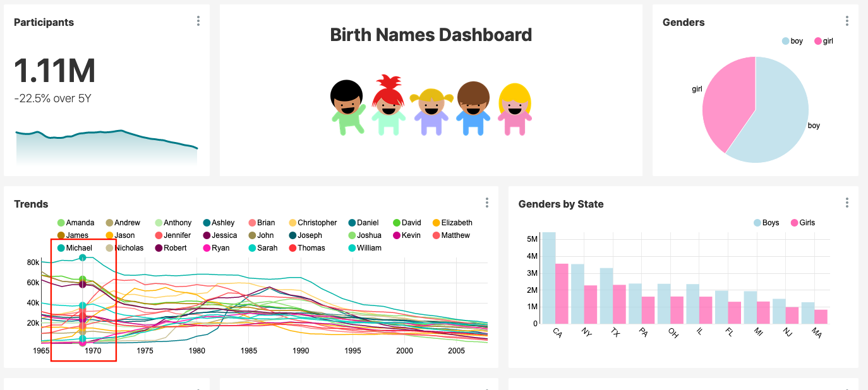Image resolution: width=868 pixels, height=390 pixels.
Task: Toggle the Amanda series in Trends legend
Action: point(76,223)
